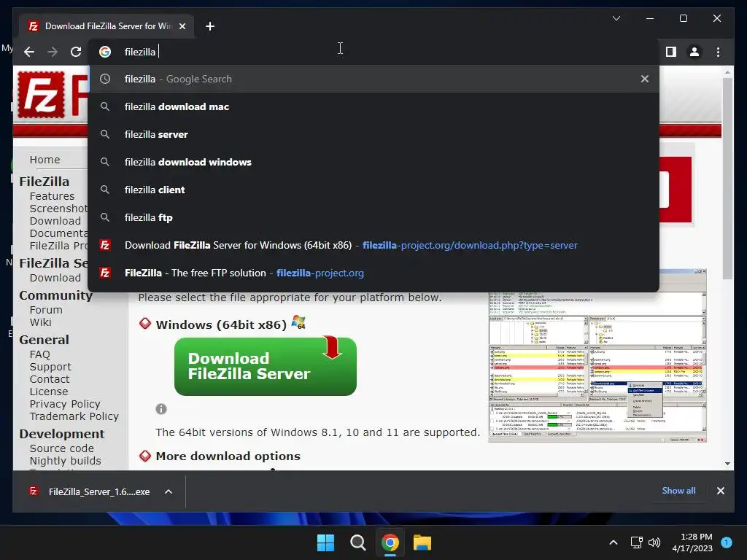Click the page vertical scrollbar

(x=727, y=179)
